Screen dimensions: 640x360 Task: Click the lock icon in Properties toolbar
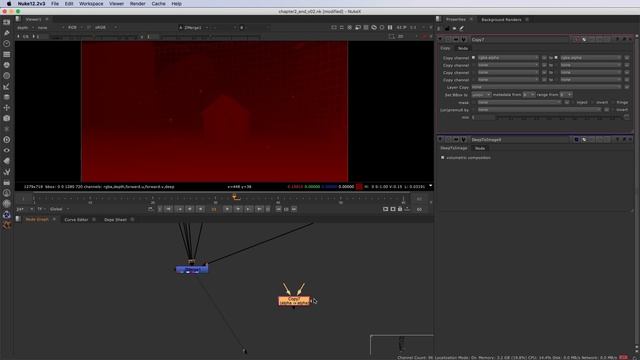click(x=447, y=29)
